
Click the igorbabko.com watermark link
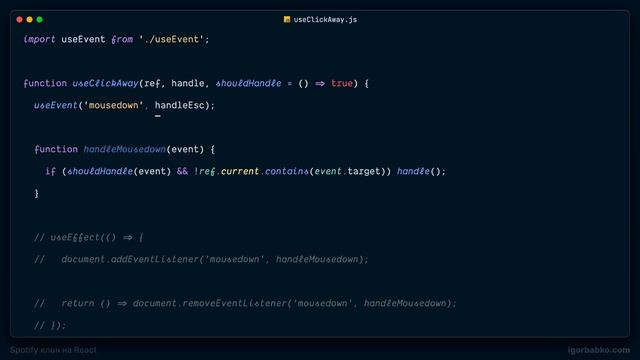pos(598,350)
